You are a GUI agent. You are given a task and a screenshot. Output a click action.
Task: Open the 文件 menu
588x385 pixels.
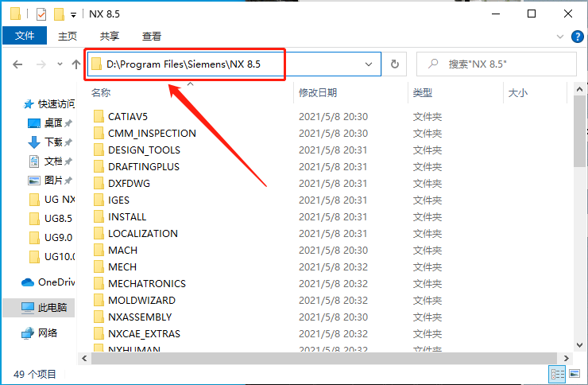(25, 36)
